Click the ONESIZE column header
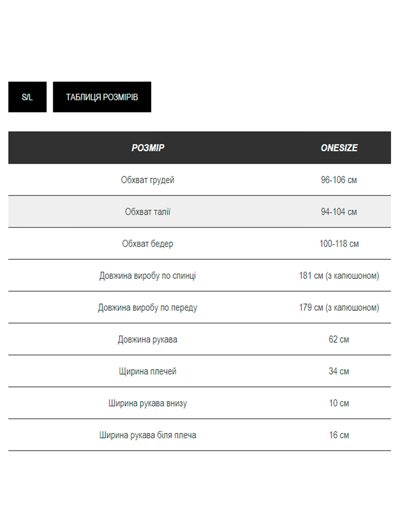The height and width of the screenshot is (532, 399). coord(339,148)
